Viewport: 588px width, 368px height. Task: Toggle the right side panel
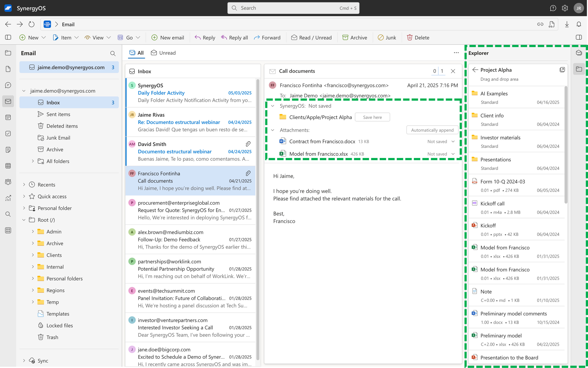pyautogui.click(x=579, y=37)
